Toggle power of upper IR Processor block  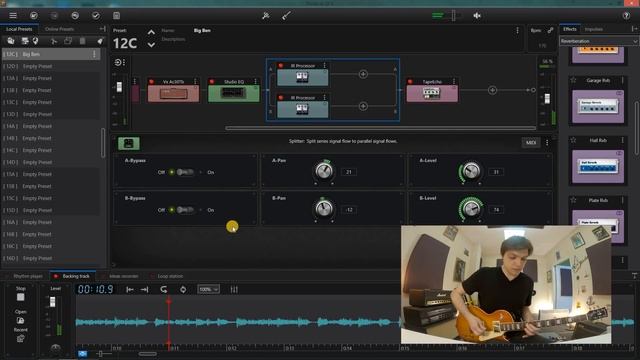[x=281, y=65]
